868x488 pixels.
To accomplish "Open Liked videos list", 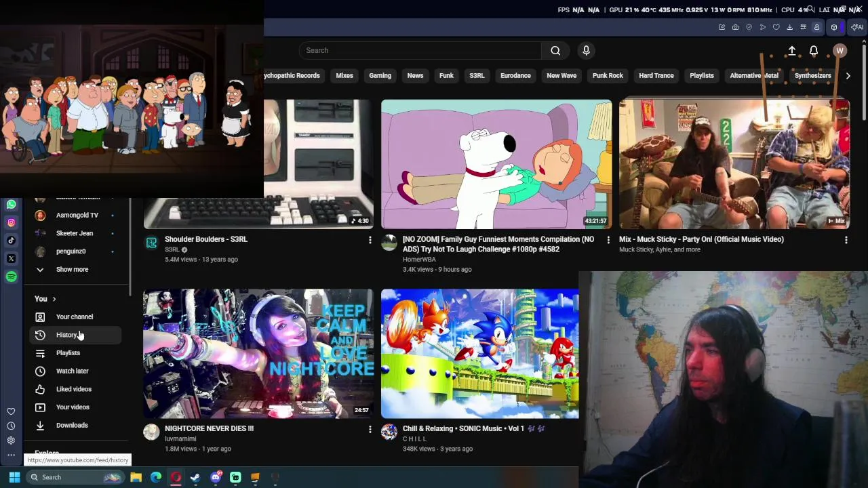I will coord(75,389).
